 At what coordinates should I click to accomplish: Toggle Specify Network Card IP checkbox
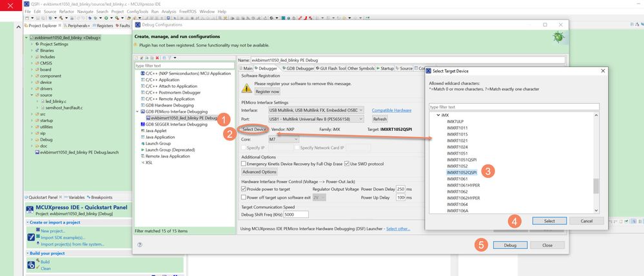(297, 148)
